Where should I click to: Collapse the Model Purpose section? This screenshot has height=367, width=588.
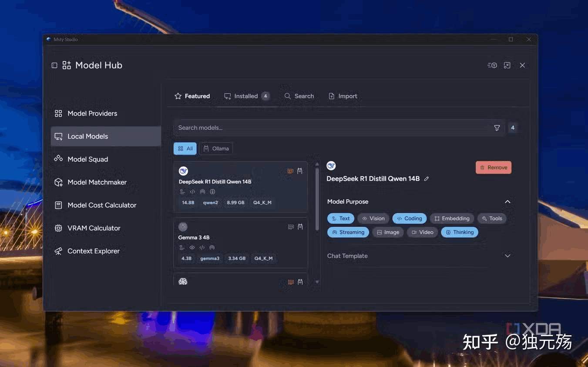(507, 202)
